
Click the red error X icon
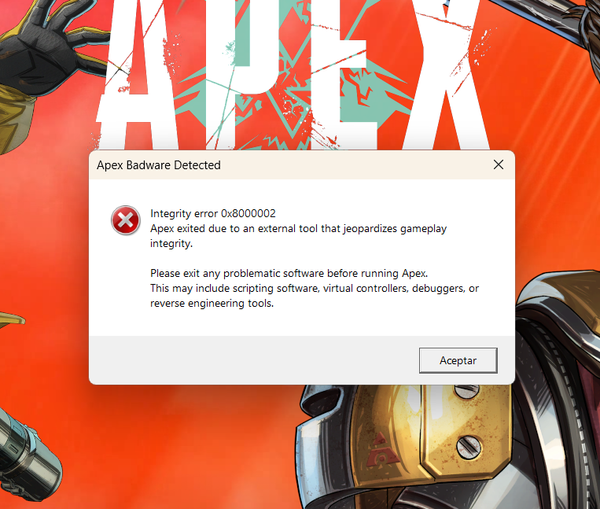125,221
